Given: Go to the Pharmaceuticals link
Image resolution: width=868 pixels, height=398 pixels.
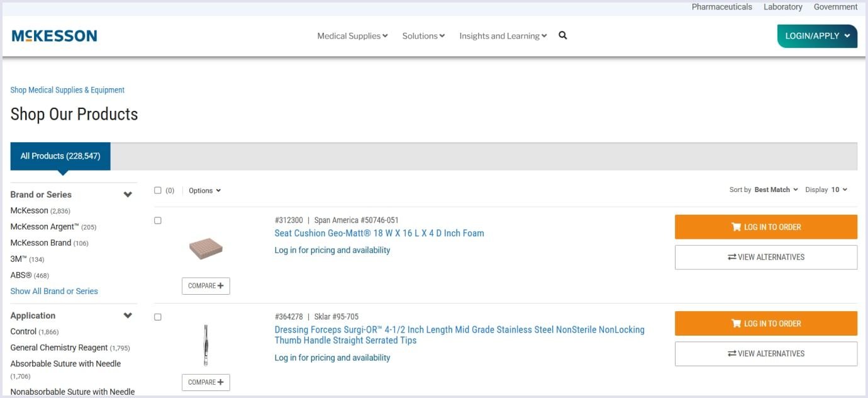Looking at the screenshot, I should coord(721,7).
